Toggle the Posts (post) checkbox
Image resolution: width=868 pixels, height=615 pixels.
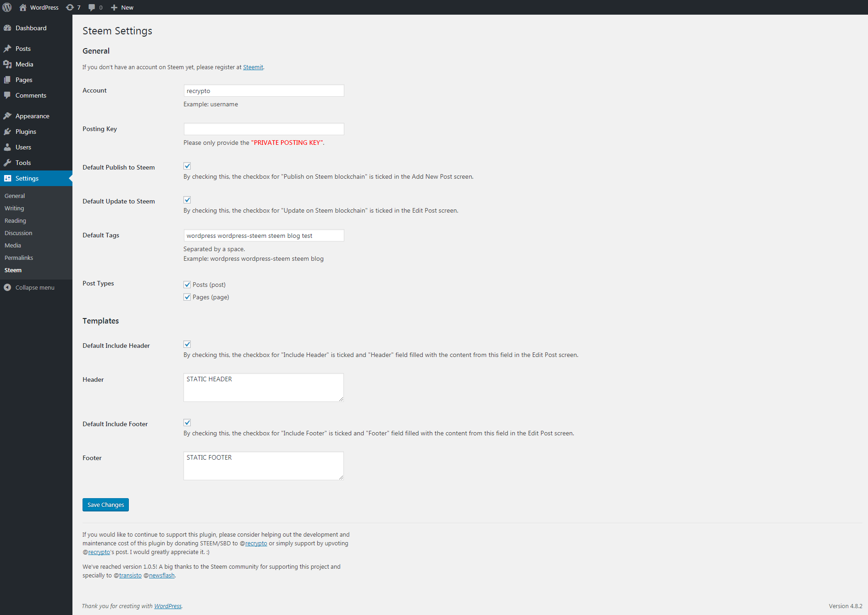(x=187, y=285)
